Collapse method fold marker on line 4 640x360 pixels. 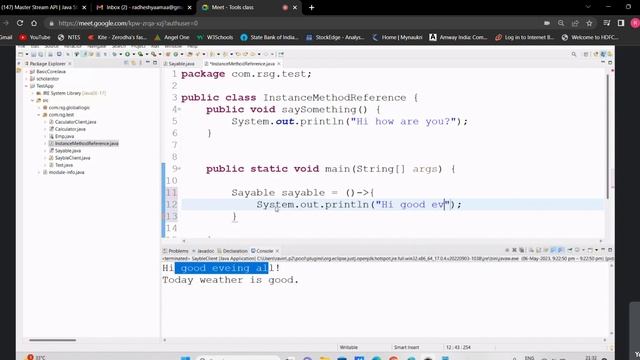click(x=179, y=109)
